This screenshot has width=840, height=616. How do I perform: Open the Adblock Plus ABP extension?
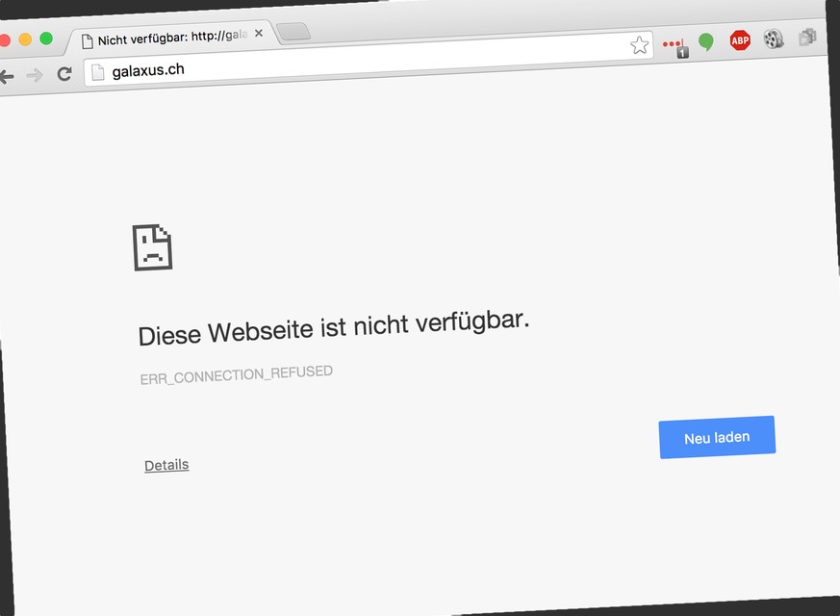[740, 40]
